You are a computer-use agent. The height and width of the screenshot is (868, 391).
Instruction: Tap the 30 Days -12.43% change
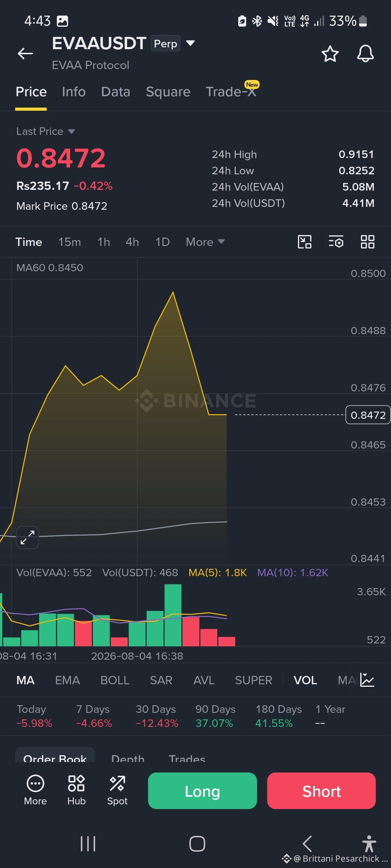157,716
